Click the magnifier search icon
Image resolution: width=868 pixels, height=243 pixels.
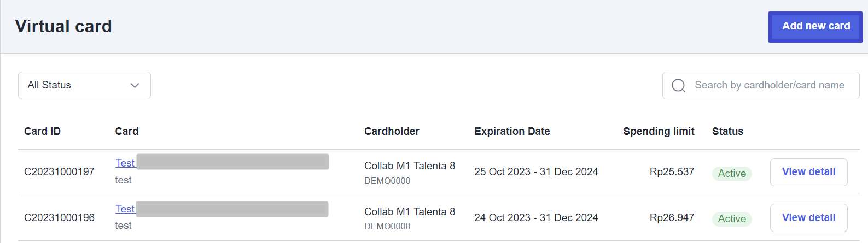(678, 86)
